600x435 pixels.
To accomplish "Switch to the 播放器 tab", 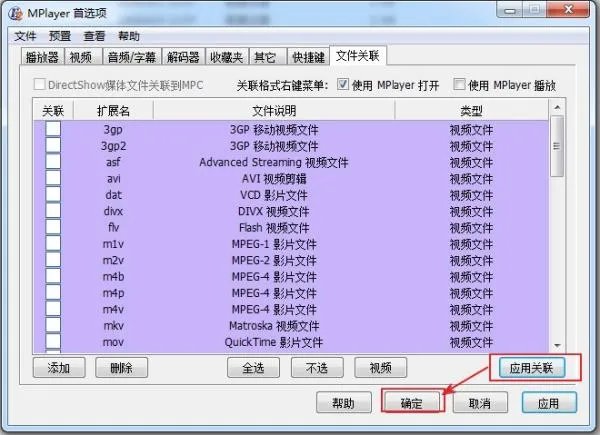I will pos(42,57).
